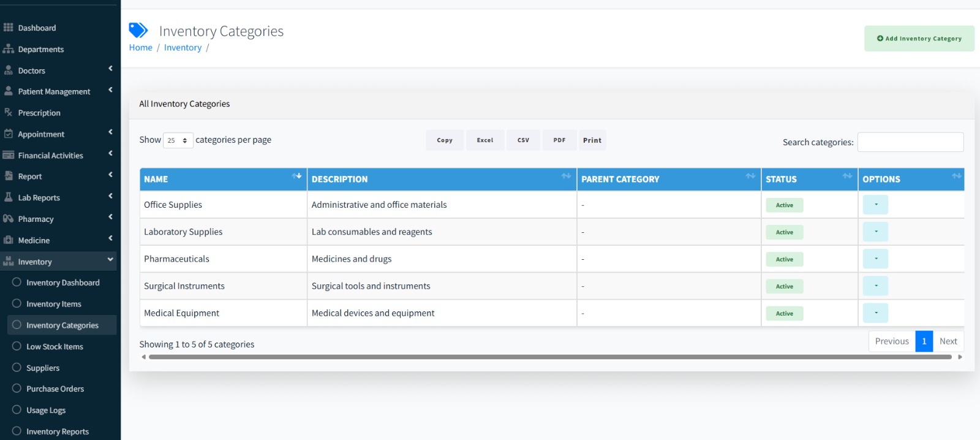The width and height of the screenshot is (980, 440).
Task: Select the Inventory Dashboard circle item
Action: pyautogui.click(x=62, y=283)
